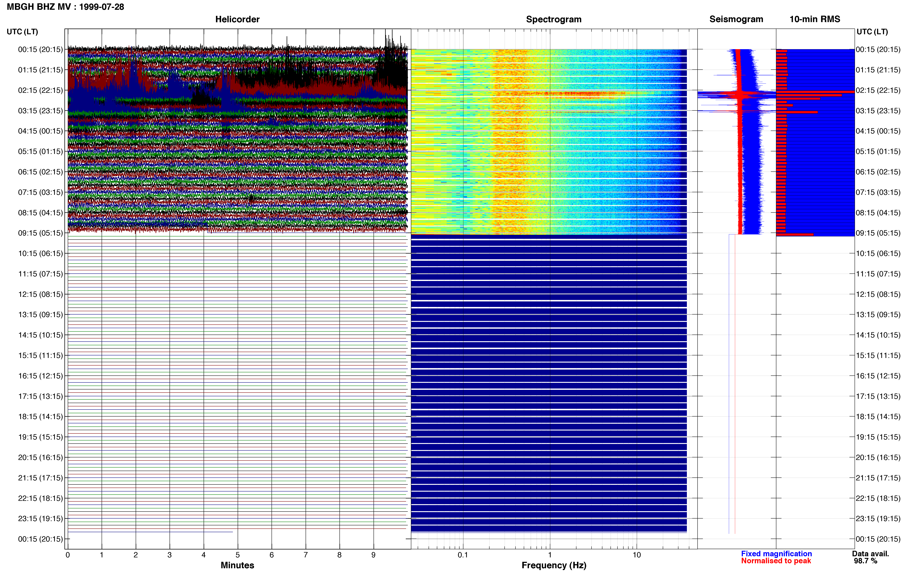Click left time label '23:15 (19:15)'

tap(40, 519)
